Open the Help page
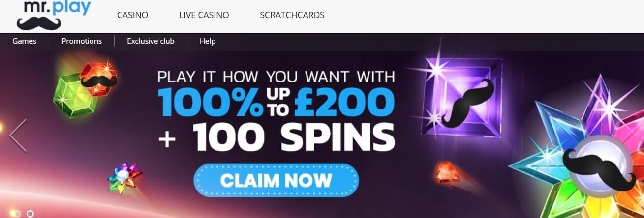The image size is (644, 218). coord(208,41)
